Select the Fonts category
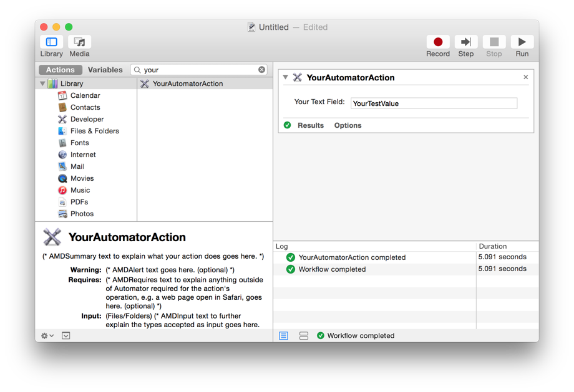Image resolution: width=574 pixels, height=392 pixels. pos(80,143)
